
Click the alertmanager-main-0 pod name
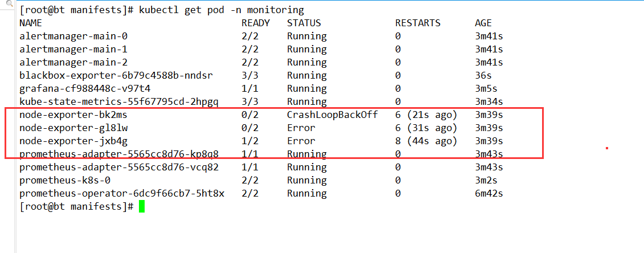(x=73, y=36)
